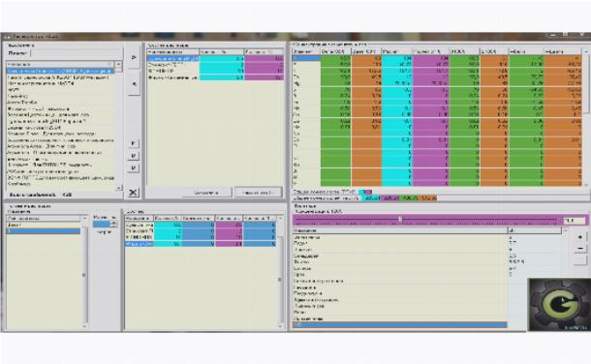Select the highlighted first row in the ingredient list
The width and height of the screenshot is (591, 364).
point(59,71)
